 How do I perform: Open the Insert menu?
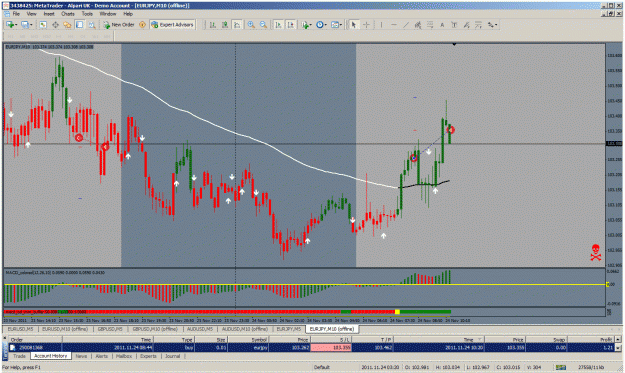pyautogui.click(x=49, y=14)
